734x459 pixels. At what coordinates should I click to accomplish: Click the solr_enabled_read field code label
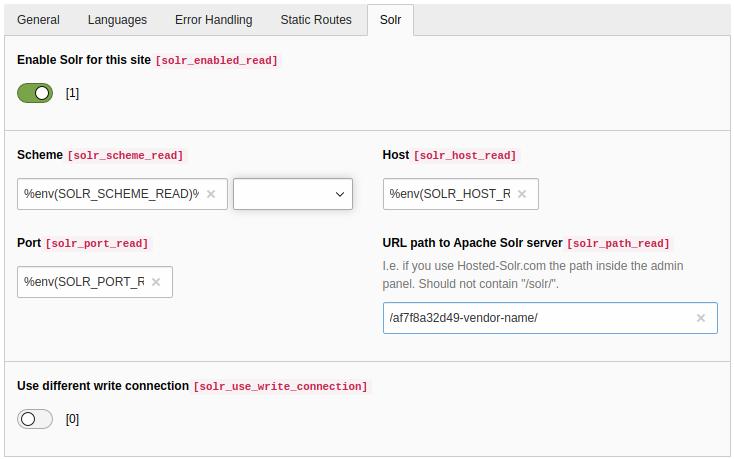(217, 60)
